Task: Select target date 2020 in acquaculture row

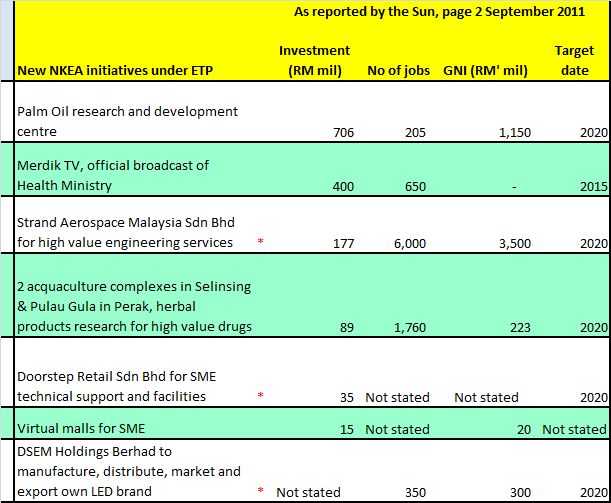Action: pyautogui.click(x=594, y=327)
